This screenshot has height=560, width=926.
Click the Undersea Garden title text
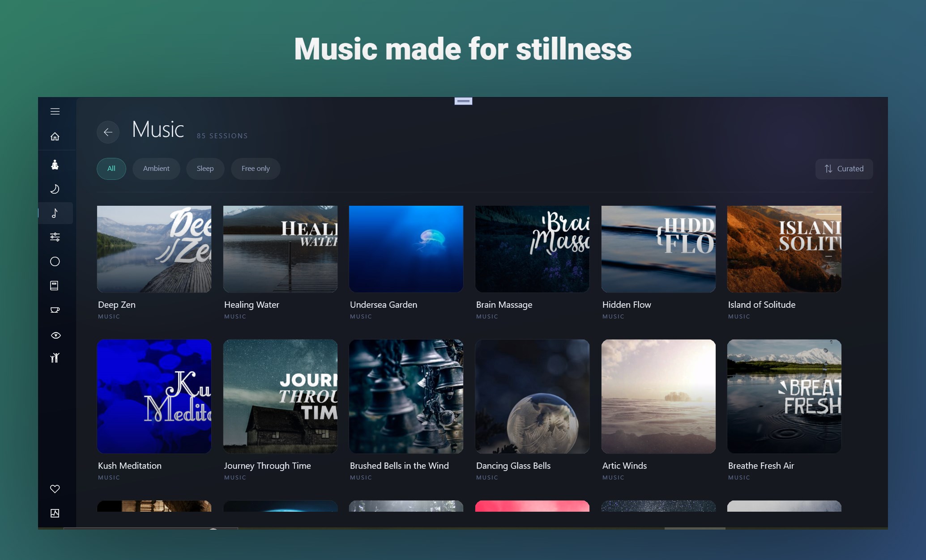(384, 305)
